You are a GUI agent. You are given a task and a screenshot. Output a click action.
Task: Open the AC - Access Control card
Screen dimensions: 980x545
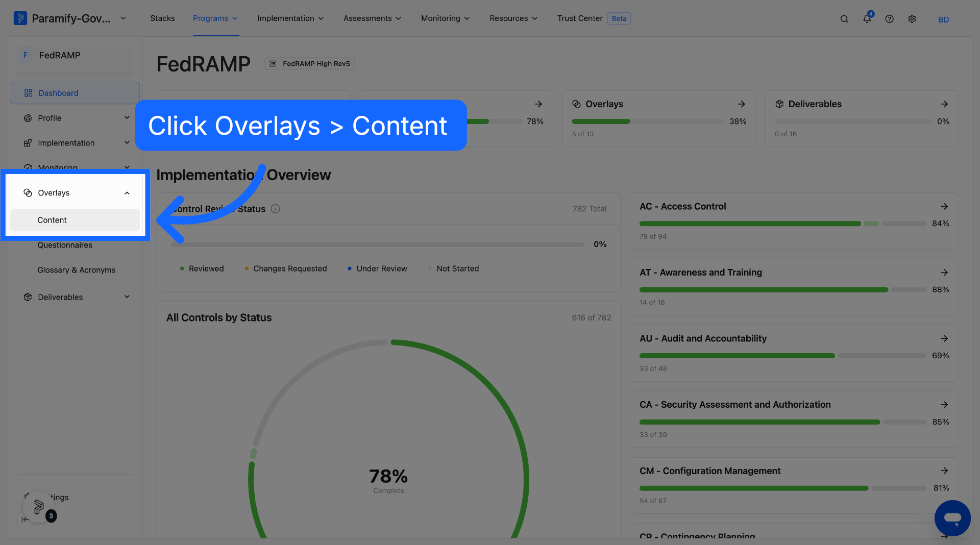(794, 221)
